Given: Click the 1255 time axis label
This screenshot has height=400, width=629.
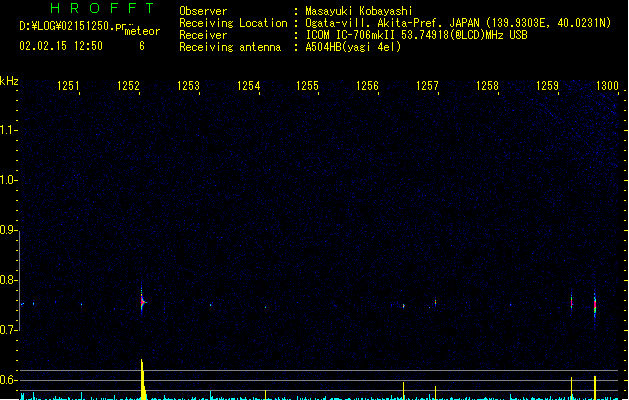Looking at the screenshot, I should point(307,86).
